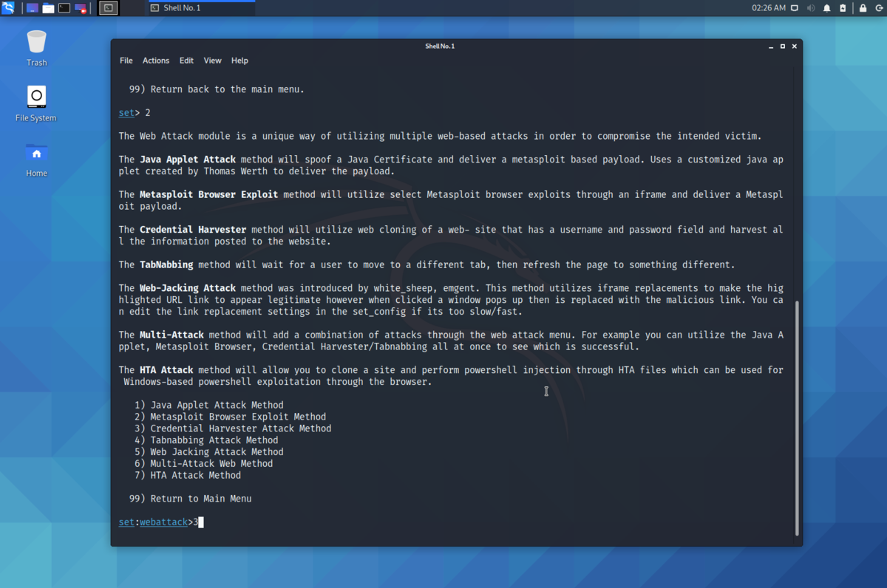This screenshot has height=588, width=887.
Task: Open the Edit menu
Action: tap(186, 61)
